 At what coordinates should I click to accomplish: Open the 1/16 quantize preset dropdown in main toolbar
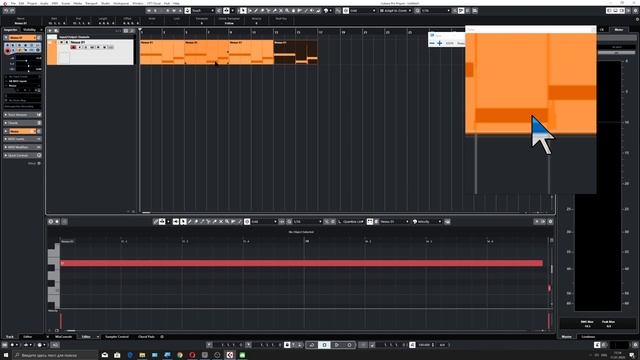(x=436, y=11)
